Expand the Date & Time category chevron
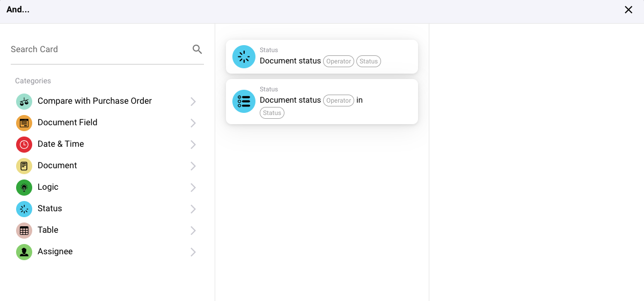644x301 pixels. pyautogui.click(x=193, y=145)
